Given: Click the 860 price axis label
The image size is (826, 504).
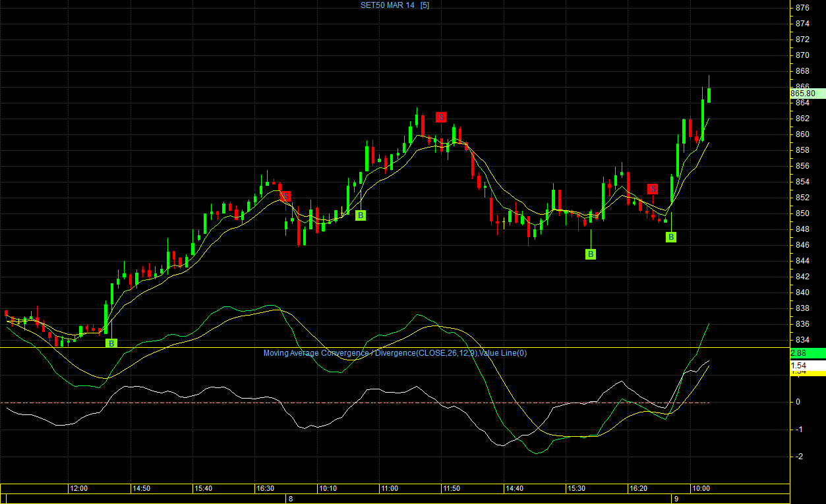Looking at the screenshot, I should (x=803, y=134).
